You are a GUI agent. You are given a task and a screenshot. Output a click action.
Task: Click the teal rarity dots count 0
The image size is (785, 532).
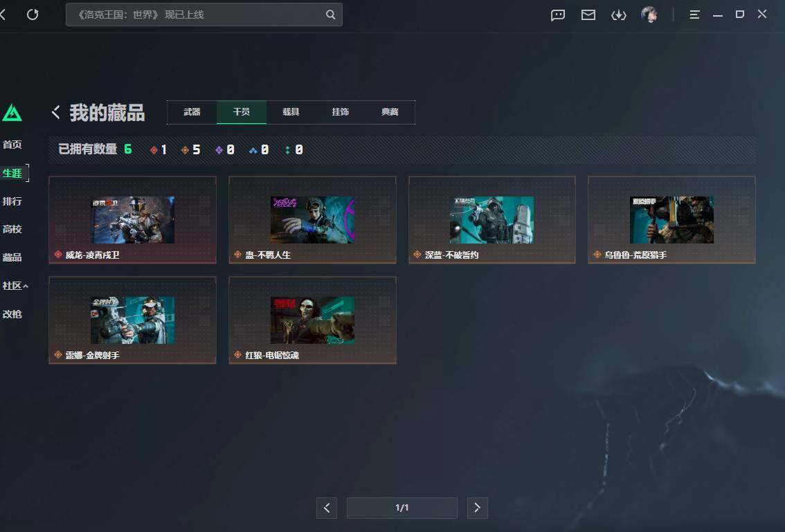294,149
